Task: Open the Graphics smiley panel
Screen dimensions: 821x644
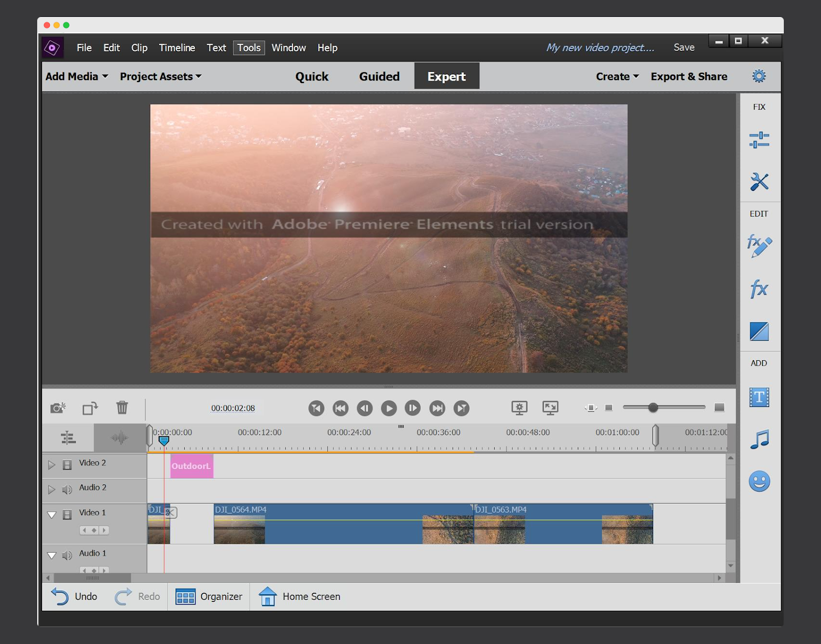Action: [759, 481]
